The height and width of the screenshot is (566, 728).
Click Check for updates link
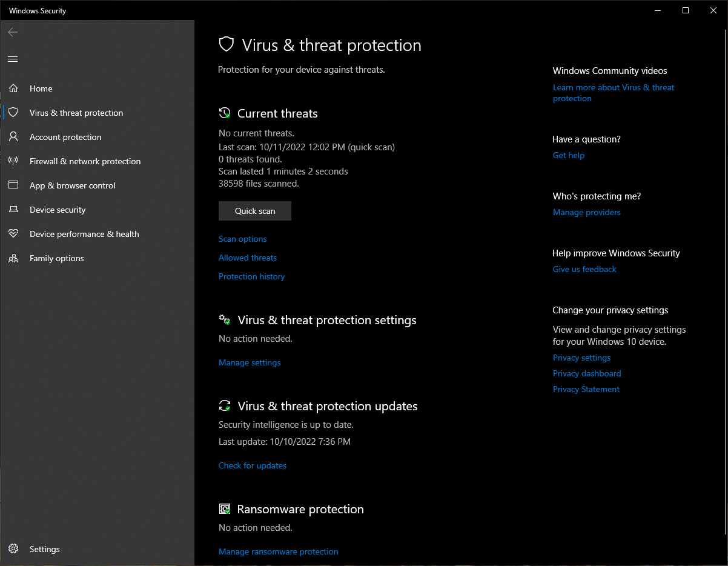point(253,465)
